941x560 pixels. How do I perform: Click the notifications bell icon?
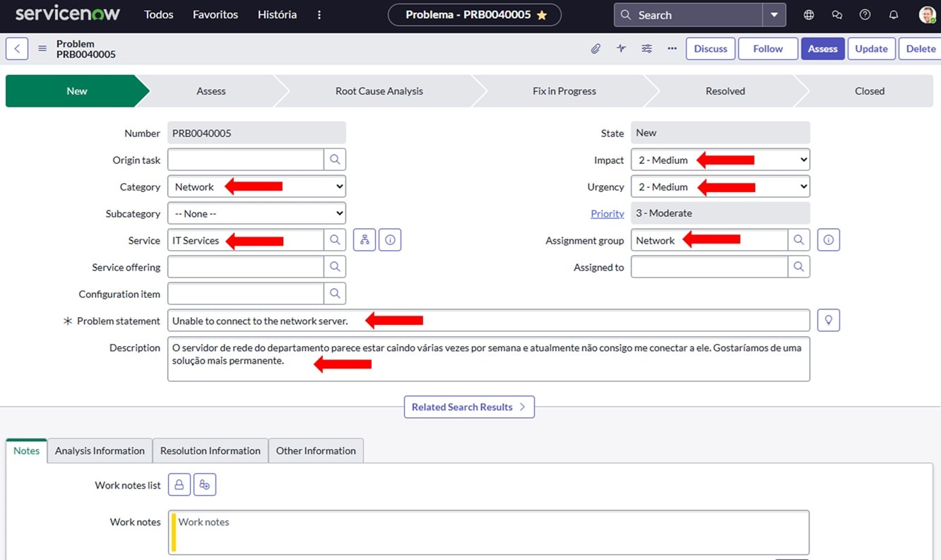(x=894, y=15)
